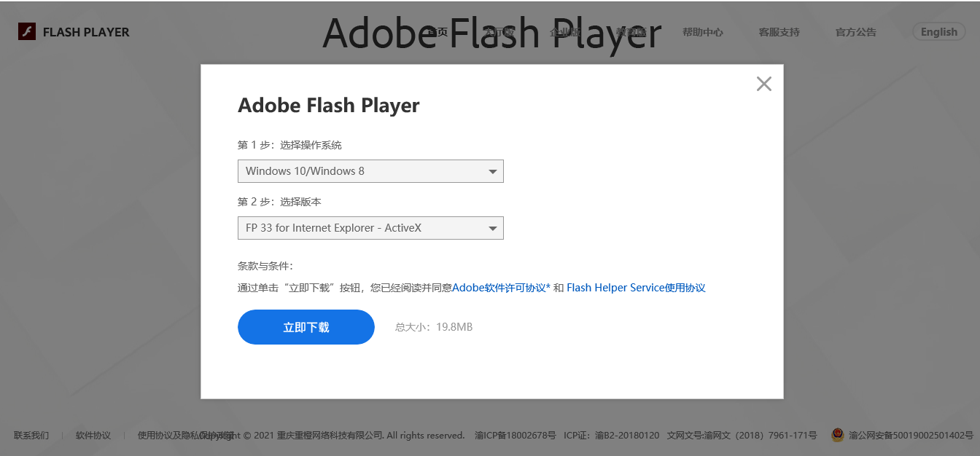Close the Adobe Flash Player dialog
980x456 pixels.
[763, 84]
